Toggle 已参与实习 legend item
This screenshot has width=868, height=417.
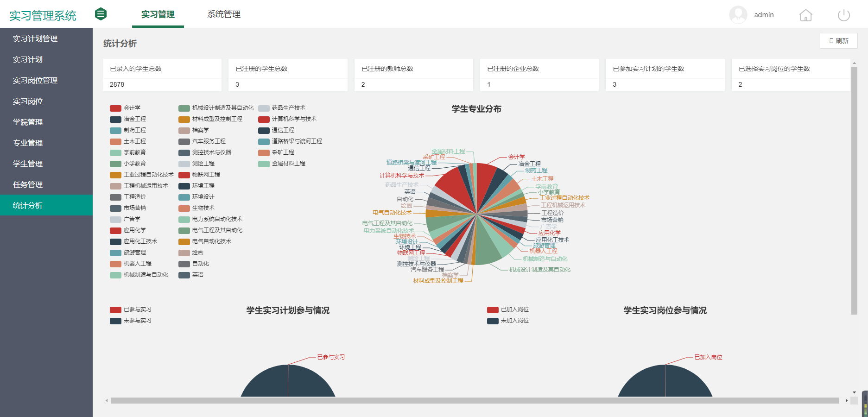131,310
